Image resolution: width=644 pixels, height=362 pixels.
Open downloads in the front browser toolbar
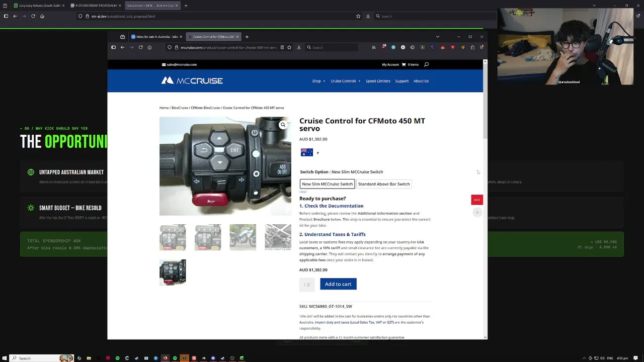pos(299,47)
